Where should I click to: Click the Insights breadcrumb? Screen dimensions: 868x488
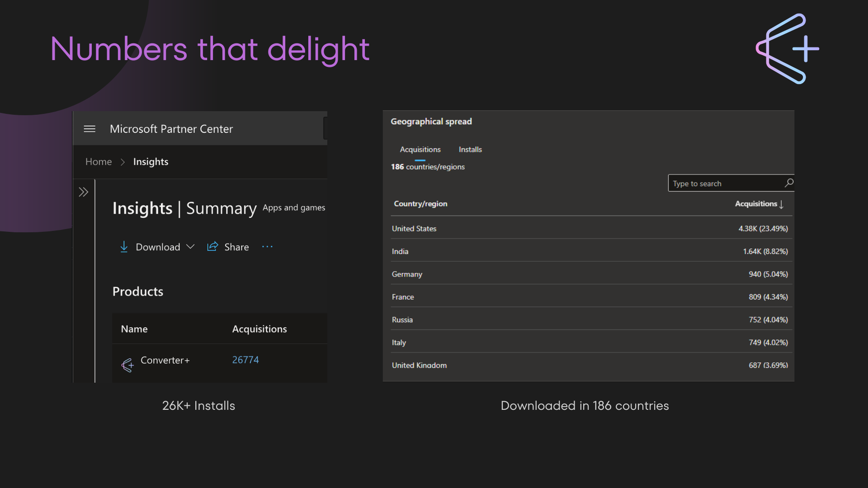tap(151, 162)
